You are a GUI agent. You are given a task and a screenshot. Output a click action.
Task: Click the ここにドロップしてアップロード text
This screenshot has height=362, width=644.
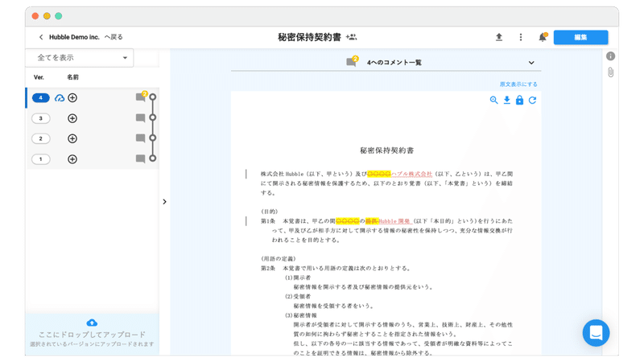pos(92,335)
